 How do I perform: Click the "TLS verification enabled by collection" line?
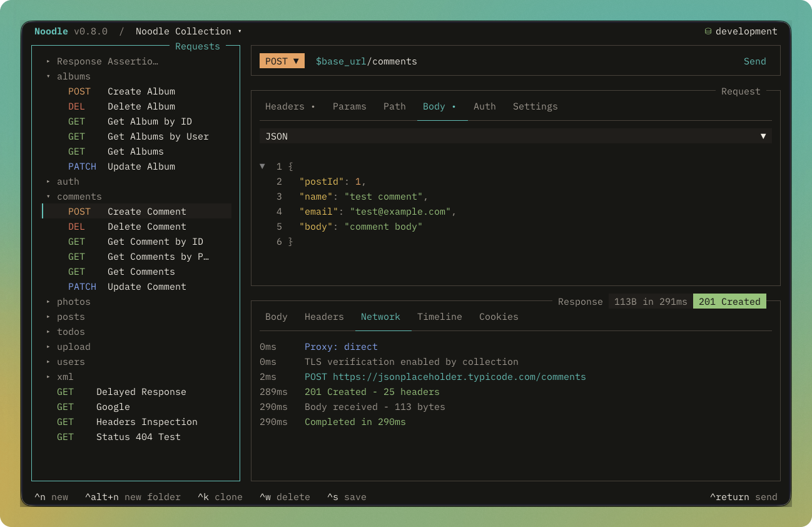point(412,362)
